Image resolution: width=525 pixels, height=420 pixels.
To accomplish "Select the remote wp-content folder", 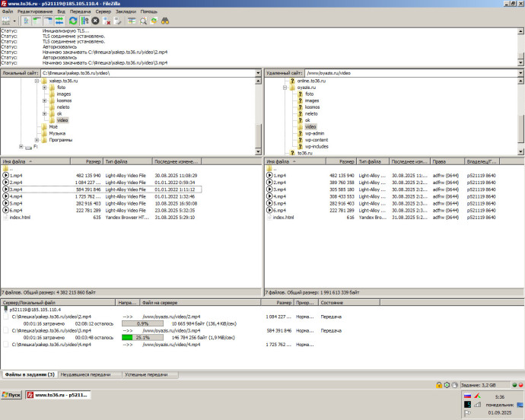I will (x=317, y=140).
